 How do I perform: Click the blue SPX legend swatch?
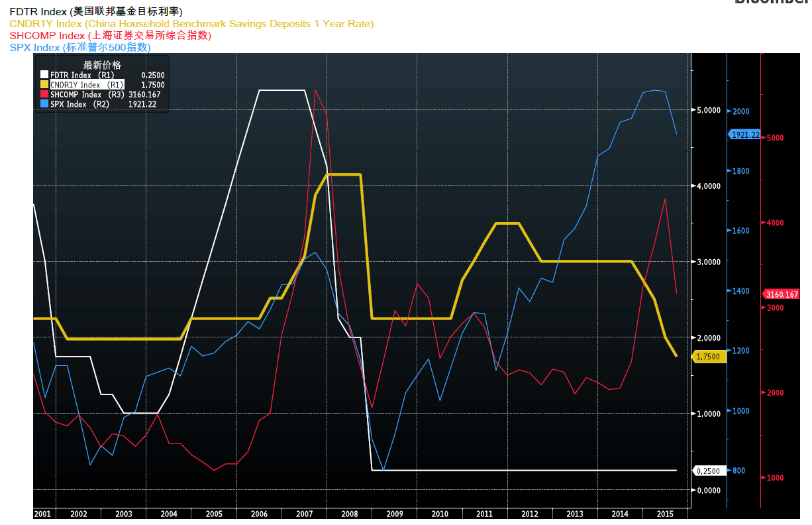click(x=44, y=104)
